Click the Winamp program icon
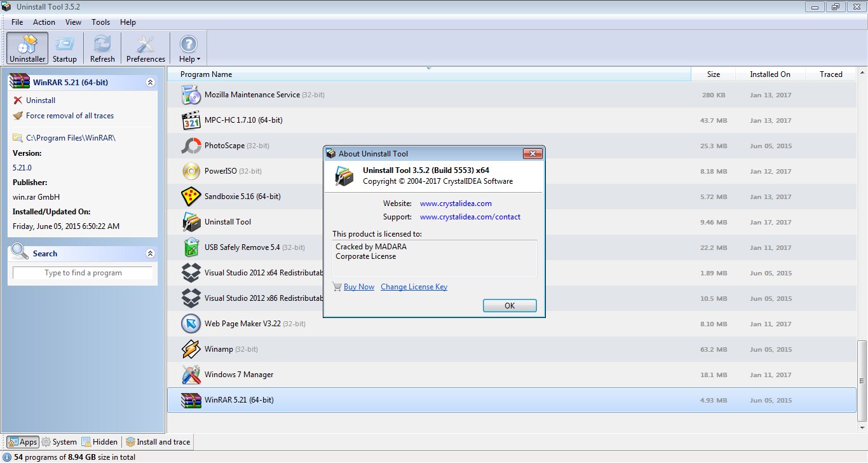Screen dimensions: 868x463 [x=191, y=349]
